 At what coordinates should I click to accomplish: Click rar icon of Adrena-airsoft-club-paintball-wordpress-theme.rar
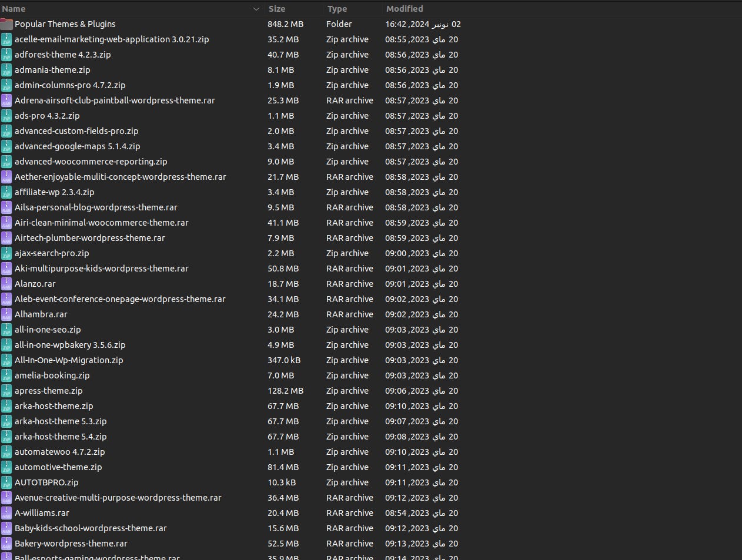click(6, 100)
